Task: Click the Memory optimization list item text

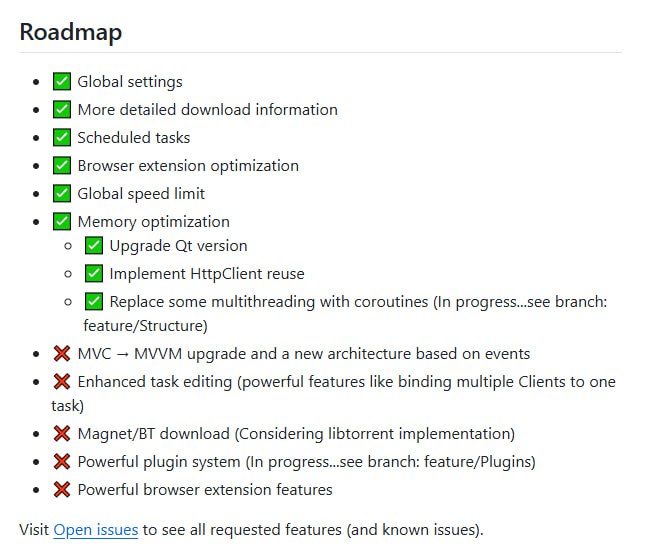Action: click(153, 222)
